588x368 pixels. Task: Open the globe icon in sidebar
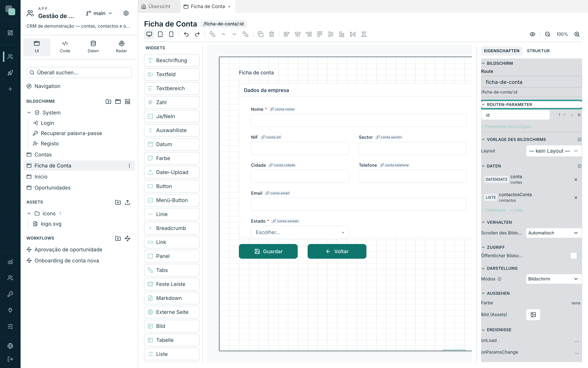(x=10, y=346)
